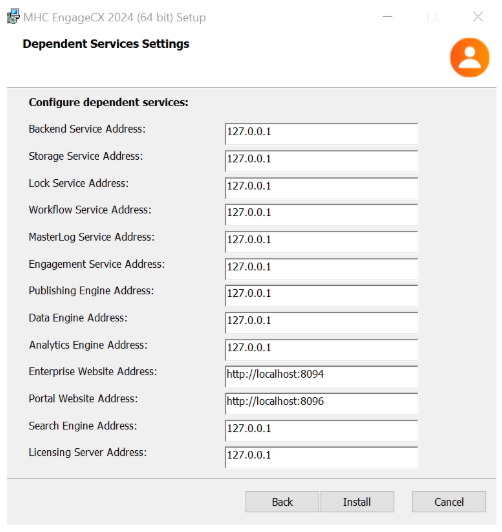Image resolution: width=502 pixels, height=532 pixels.
Task: Focus the Backend Service Address field
Action: (x=321, y=134)
